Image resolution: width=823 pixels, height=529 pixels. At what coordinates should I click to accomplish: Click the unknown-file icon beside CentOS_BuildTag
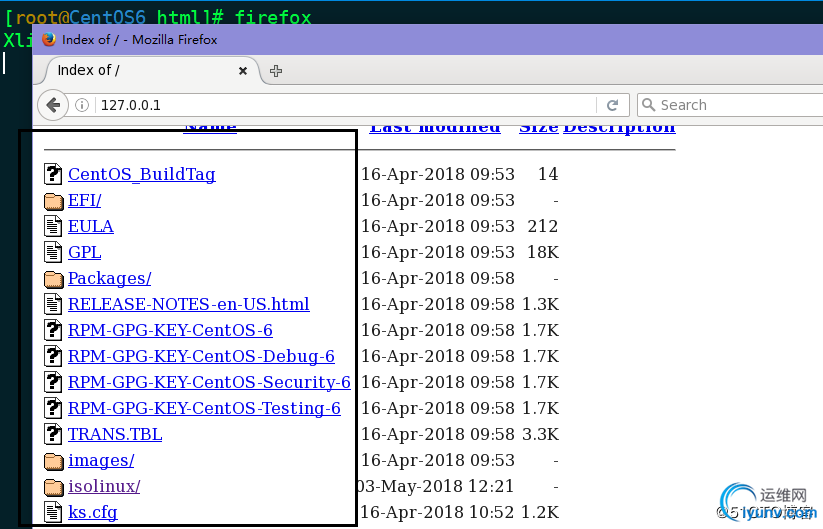[53, 174]
